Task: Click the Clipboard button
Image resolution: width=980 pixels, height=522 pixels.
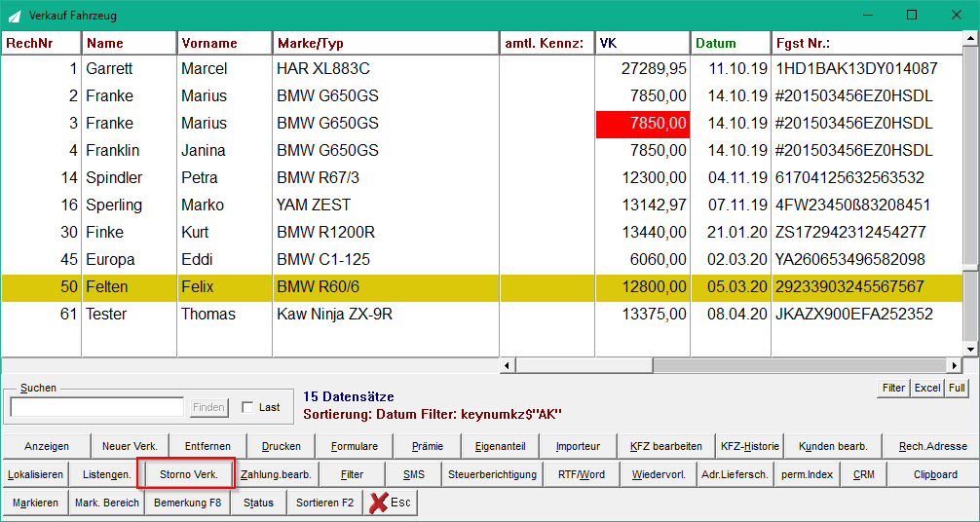Action: [935, 474]
